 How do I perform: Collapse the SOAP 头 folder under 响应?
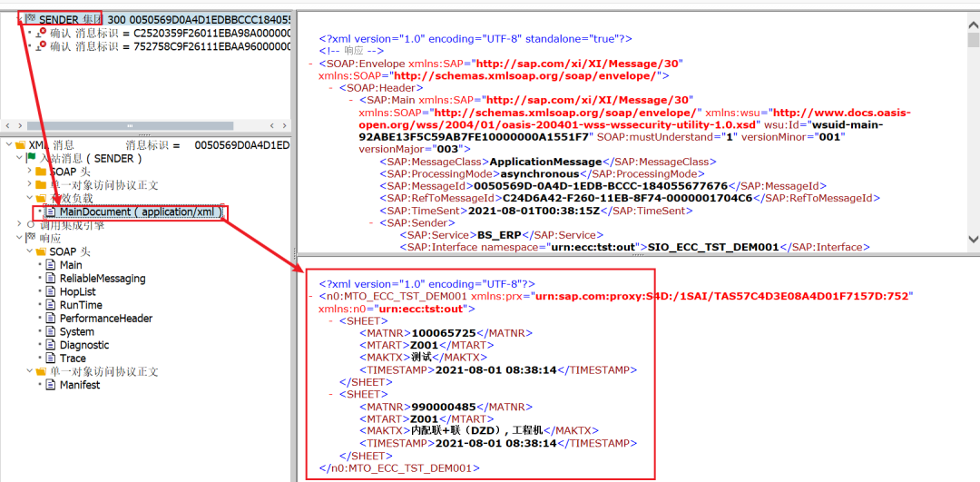click(29, 251)
